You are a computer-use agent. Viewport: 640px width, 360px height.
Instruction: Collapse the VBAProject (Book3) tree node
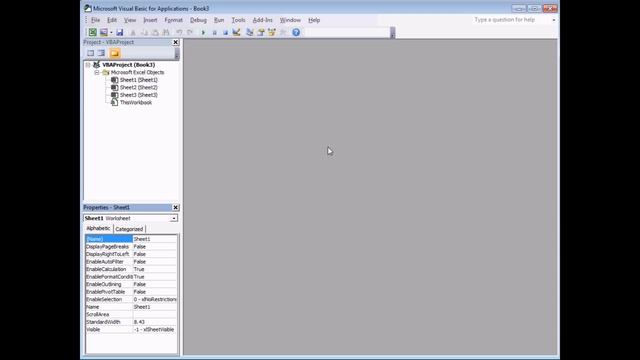[88, 65]
